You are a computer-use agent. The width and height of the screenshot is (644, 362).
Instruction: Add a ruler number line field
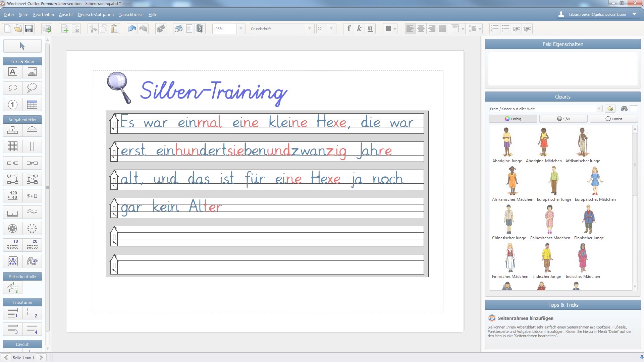pyautogui.click(x=13, y=212)
